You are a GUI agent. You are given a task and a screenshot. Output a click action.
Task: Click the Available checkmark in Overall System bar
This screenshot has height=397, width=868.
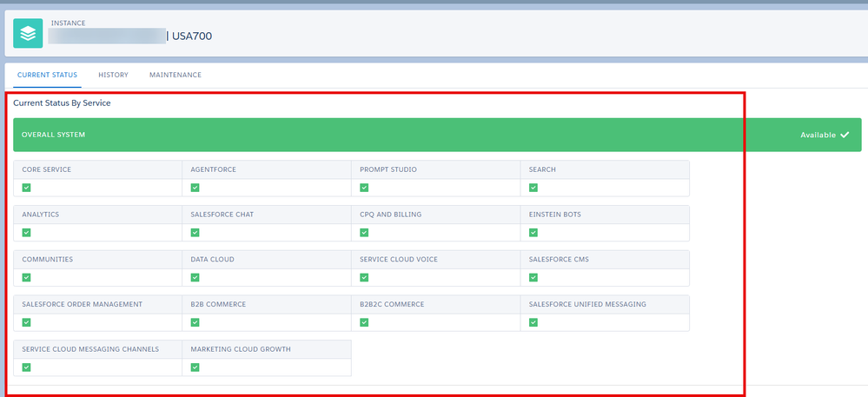coord(845,135)
